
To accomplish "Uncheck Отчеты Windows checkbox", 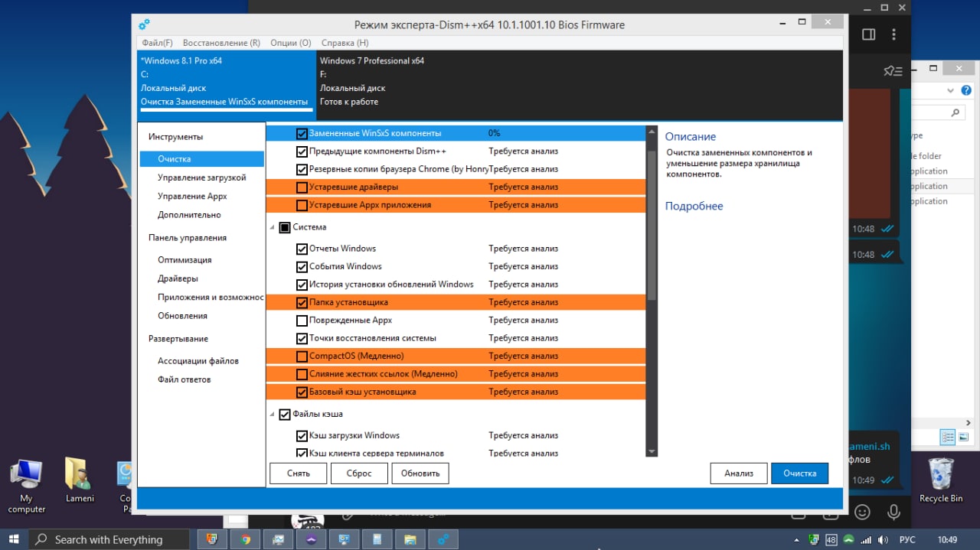I will tap(302, 249).
